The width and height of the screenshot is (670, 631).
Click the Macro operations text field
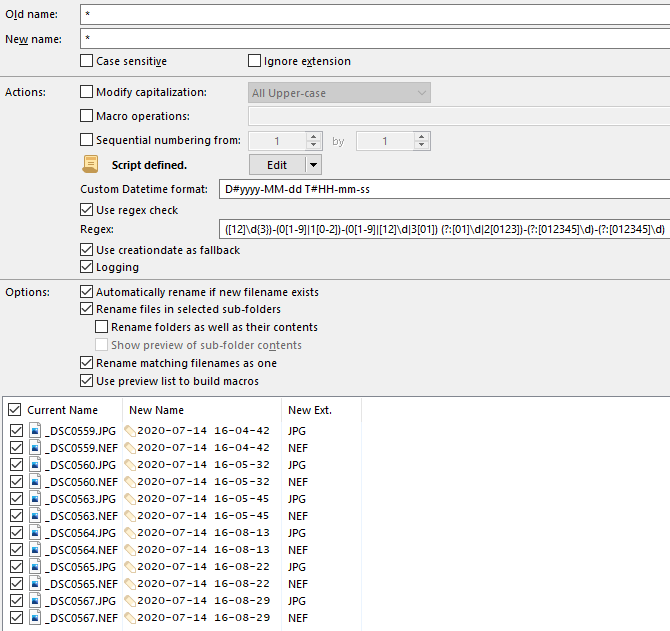tap(459, 116)
